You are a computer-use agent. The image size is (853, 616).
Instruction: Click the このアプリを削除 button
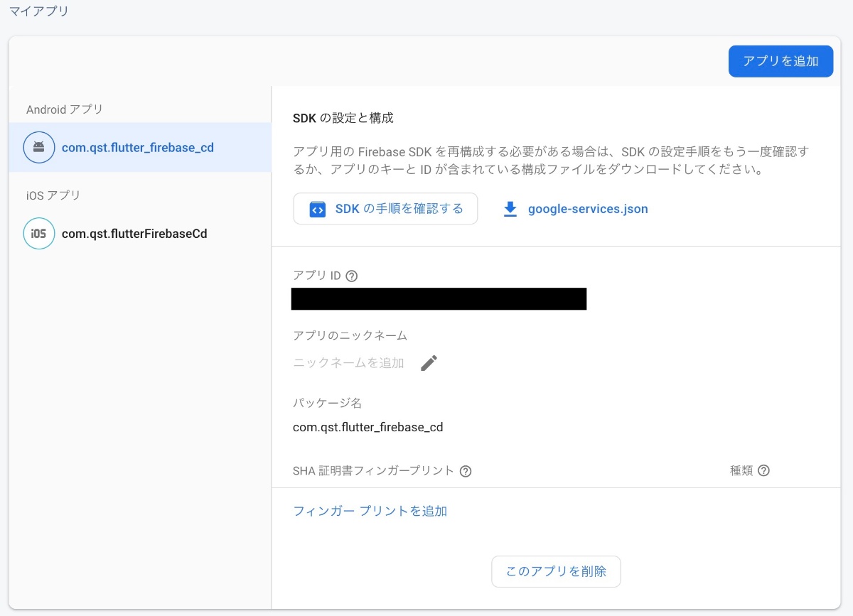tap(556, 571)
